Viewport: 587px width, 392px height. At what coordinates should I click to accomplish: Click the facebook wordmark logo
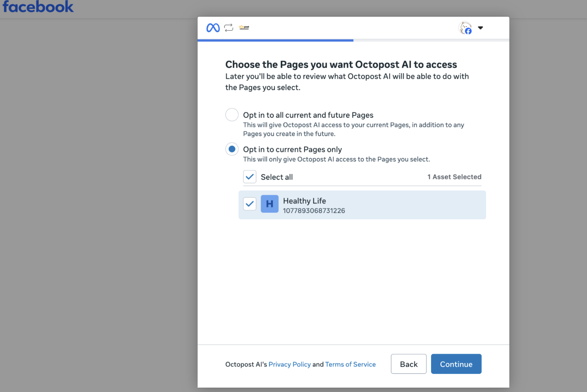pos(38,7)
